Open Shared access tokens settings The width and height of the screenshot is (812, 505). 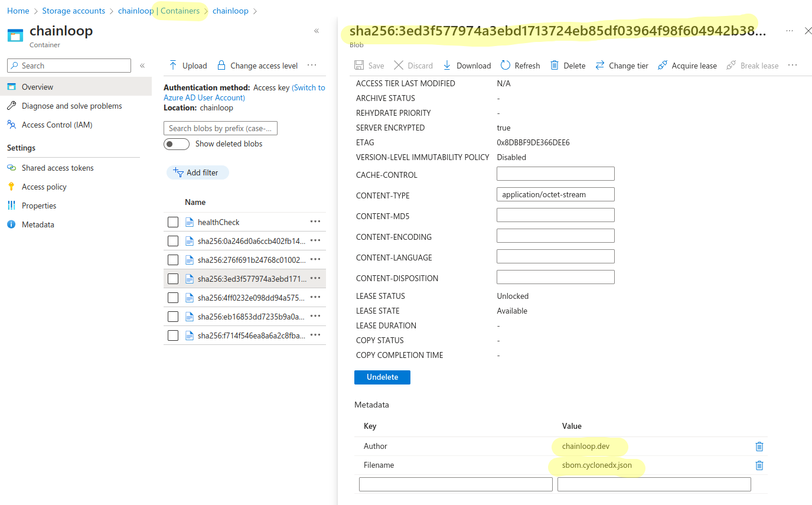(57, 168)
